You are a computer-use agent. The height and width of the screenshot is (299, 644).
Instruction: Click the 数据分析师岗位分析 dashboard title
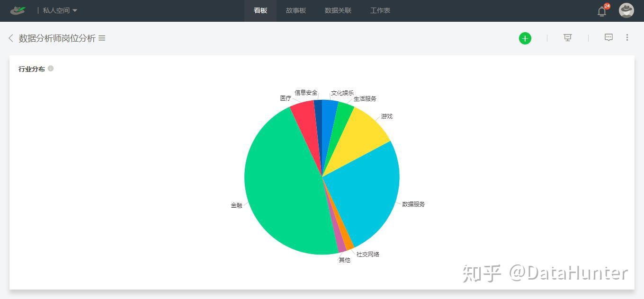click(57, 38)
